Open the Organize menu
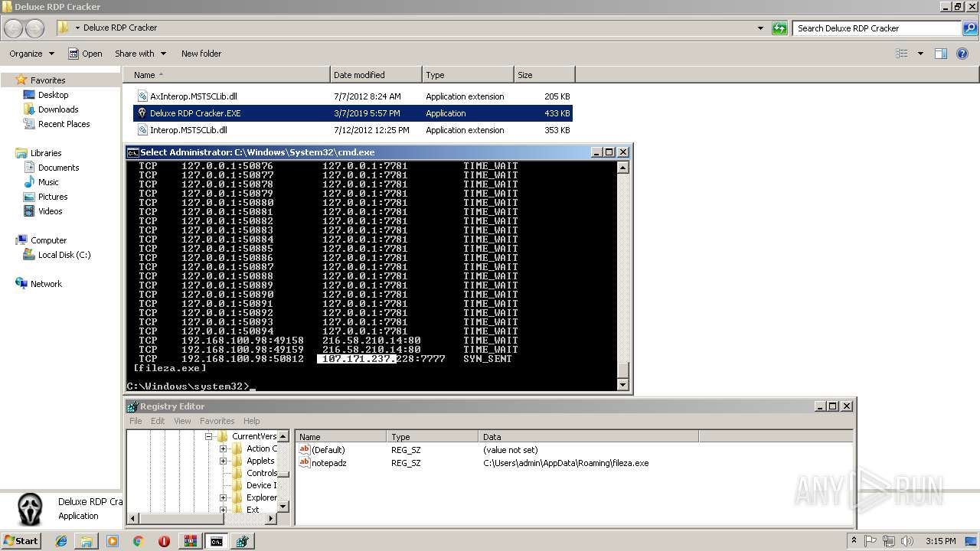 coord(31,54)
